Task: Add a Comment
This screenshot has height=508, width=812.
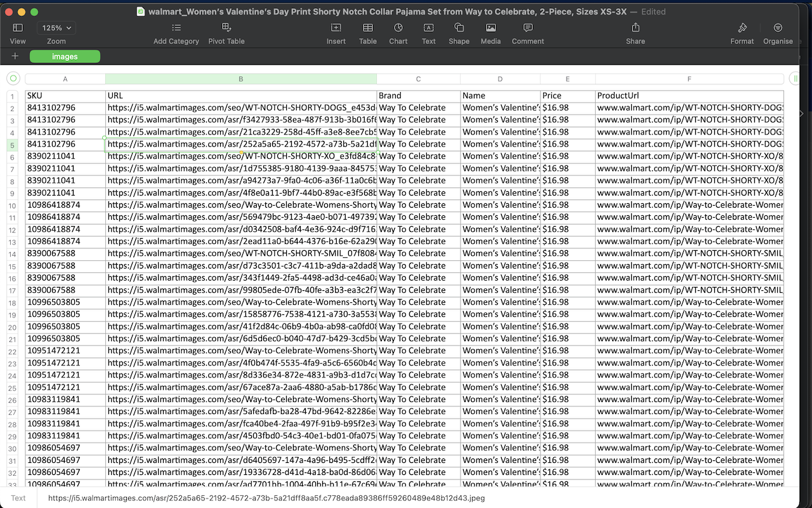Action: (x=528, y=28)
